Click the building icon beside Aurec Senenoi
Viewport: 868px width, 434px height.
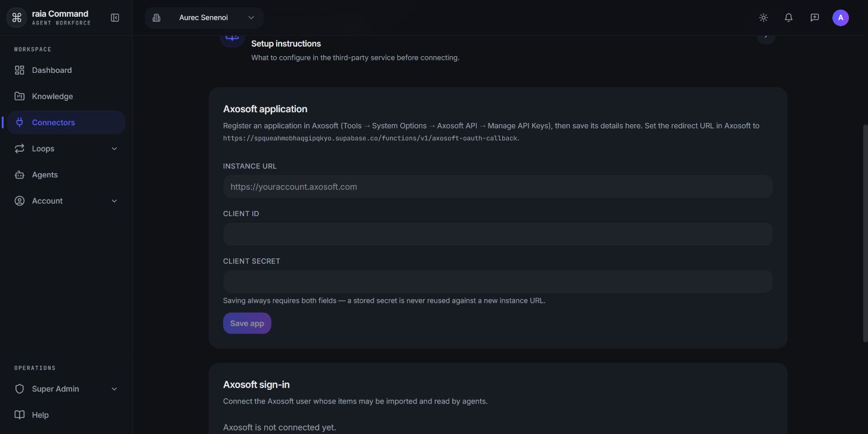156,18
